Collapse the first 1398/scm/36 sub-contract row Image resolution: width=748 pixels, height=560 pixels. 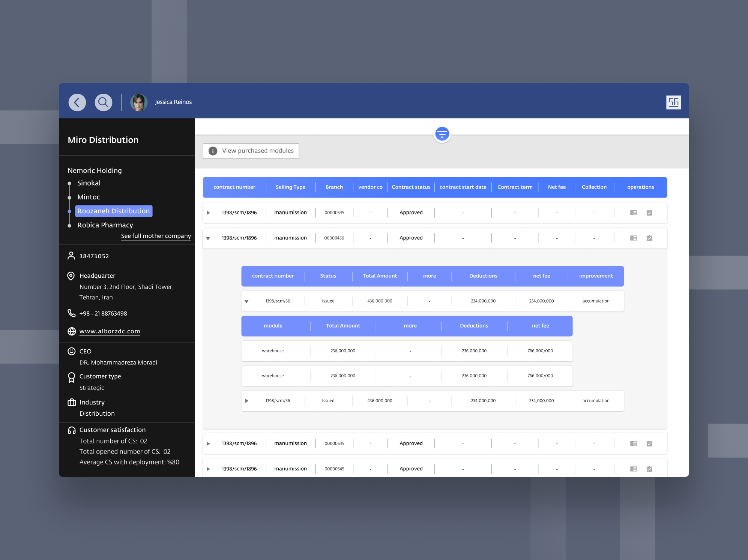pos(246,301)
